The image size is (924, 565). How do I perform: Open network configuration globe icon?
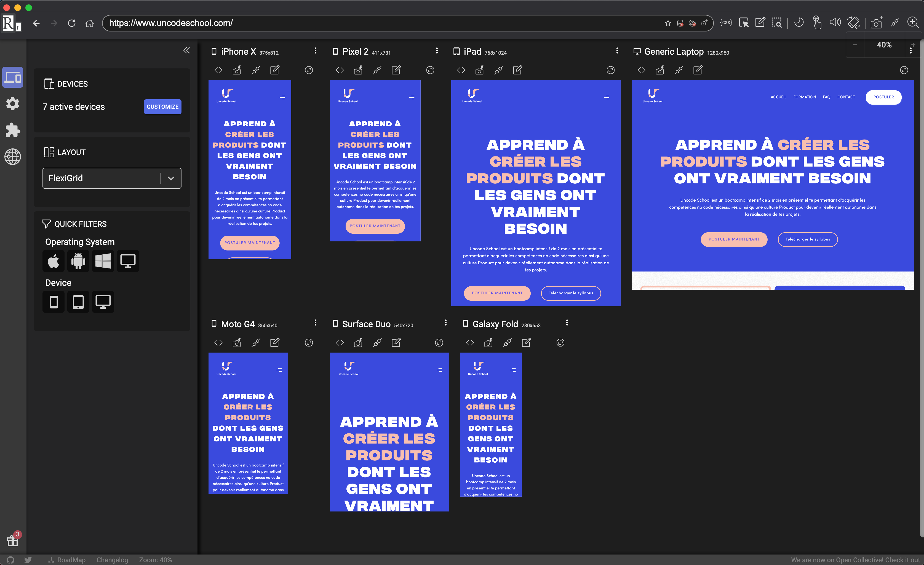pos(13,157)
